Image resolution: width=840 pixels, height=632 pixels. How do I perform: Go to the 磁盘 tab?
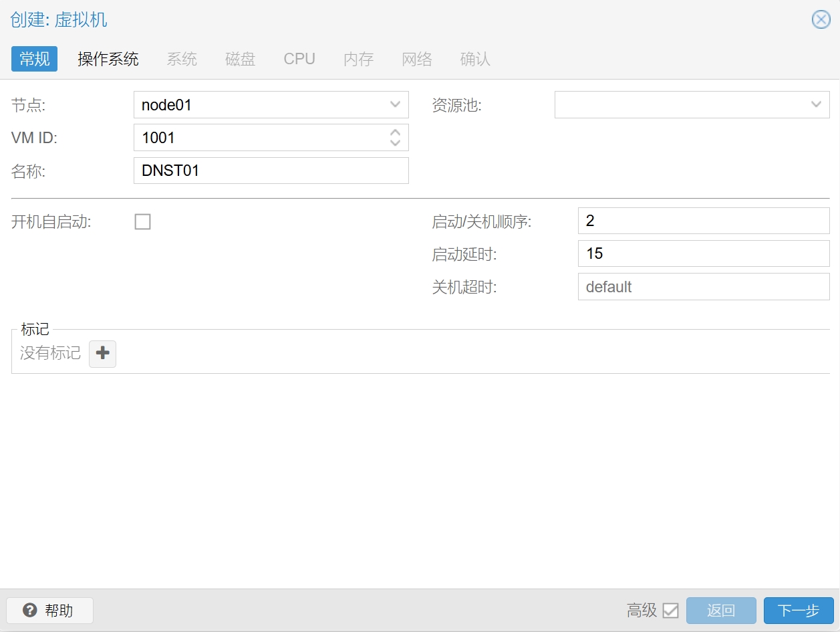[x=241, y=59]
